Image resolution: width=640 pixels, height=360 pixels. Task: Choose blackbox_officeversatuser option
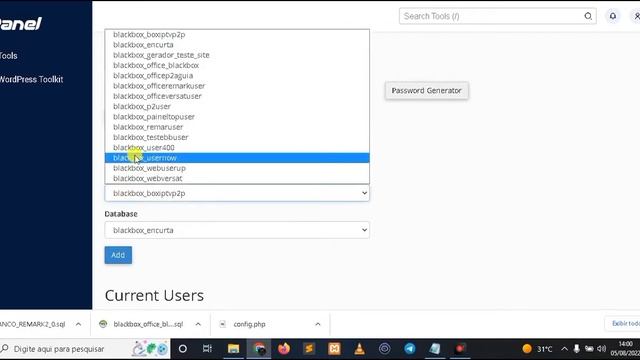click(x=237, y=96)
